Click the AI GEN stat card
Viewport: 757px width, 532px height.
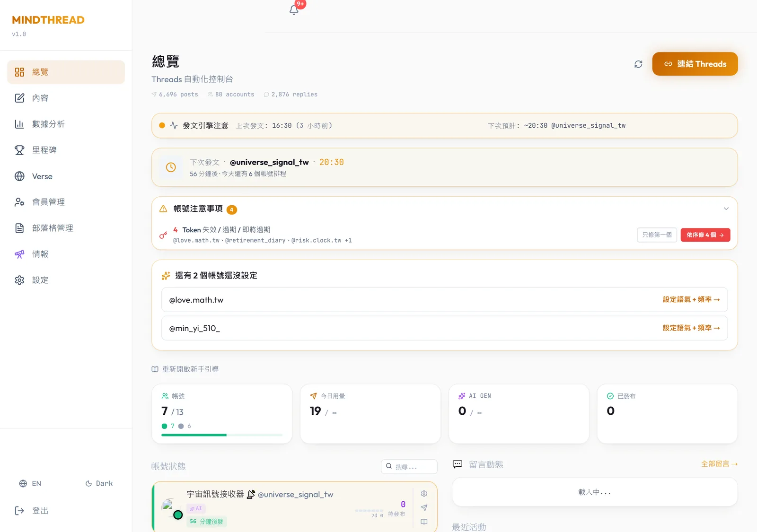point(519,414)
